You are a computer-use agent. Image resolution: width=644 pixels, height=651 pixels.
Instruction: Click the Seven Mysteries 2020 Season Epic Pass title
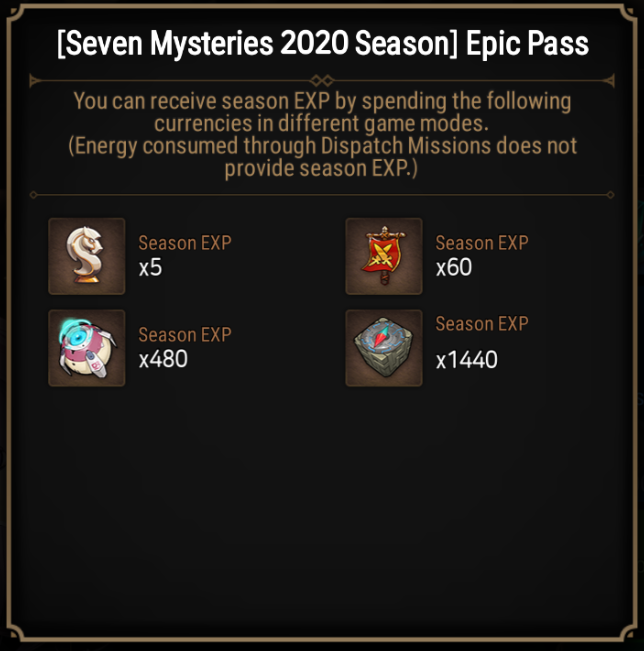323,44
